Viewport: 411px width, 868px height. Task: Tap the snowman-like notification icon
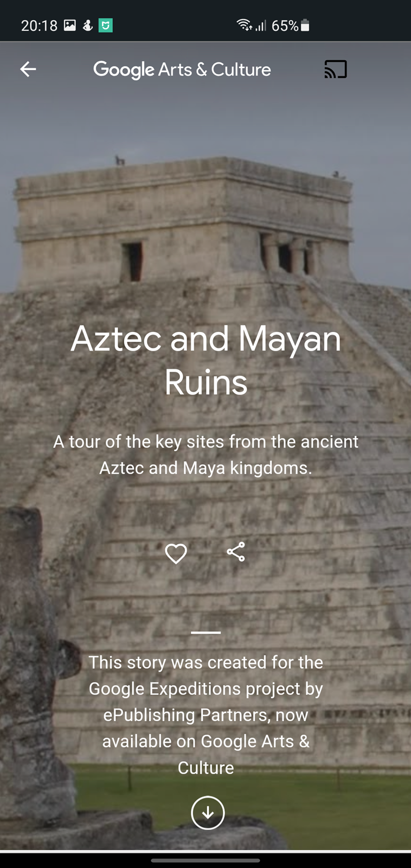[87, 25]
